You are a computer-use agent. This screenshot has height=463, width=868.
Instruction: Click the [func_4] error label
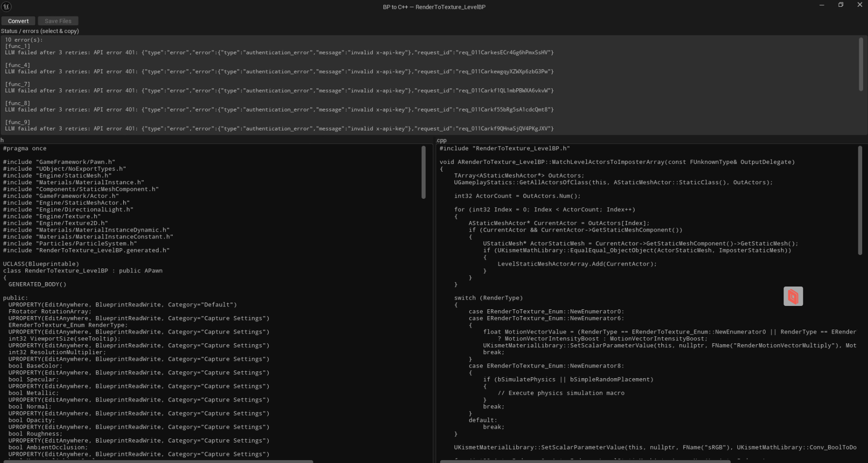17,65
